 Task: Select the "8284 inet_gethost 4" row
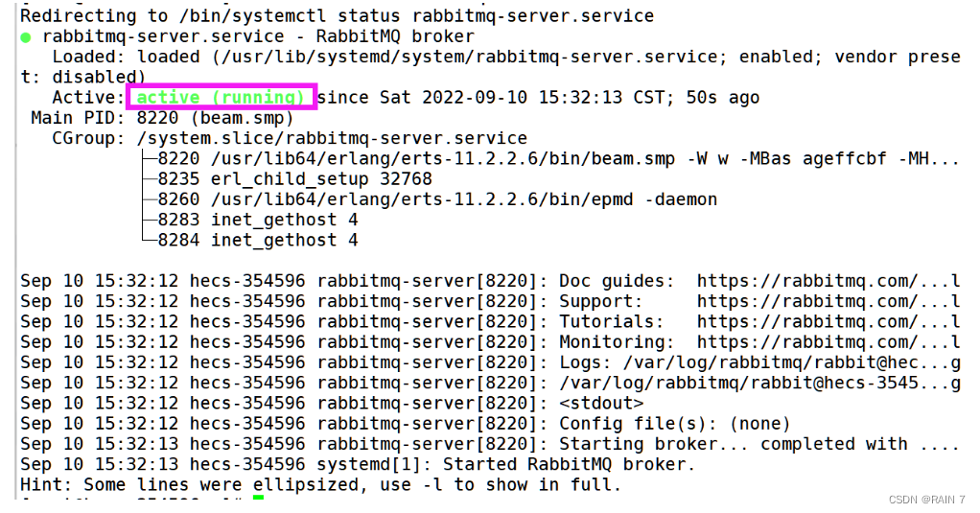pyautogui.click(x=258, y=240)
